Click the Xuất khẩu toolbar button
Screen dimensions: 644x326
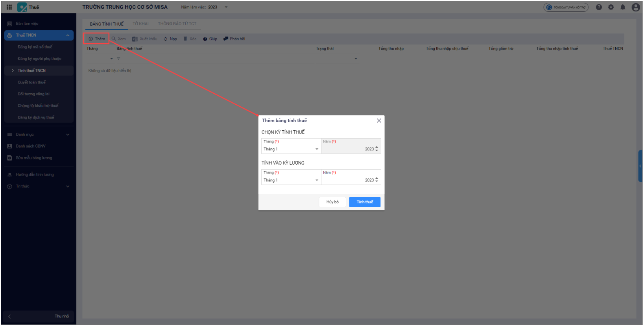pos(145,39)
